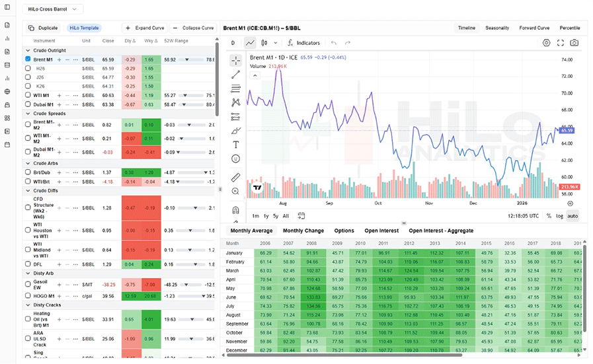Check the H26 contract checkbox
Viewport: 593px width, 364px height.
click(x=28, y=69)
